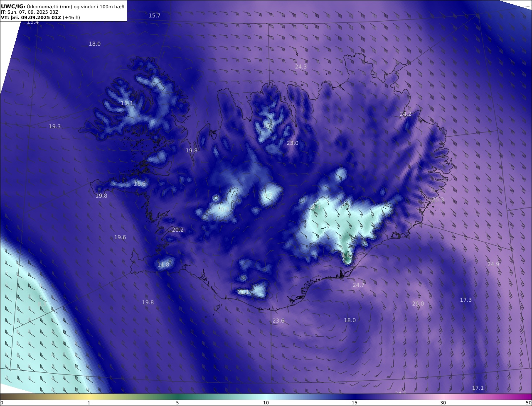Click the map value 11.8
This screenshot has height=406, width=532.
point(163,264)
